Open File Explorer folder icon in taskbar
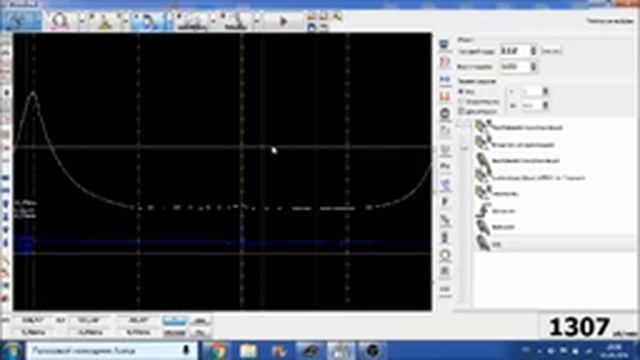The height and width of the screenshot is (360, 640). pyautogui.click(x=248, y=351)
